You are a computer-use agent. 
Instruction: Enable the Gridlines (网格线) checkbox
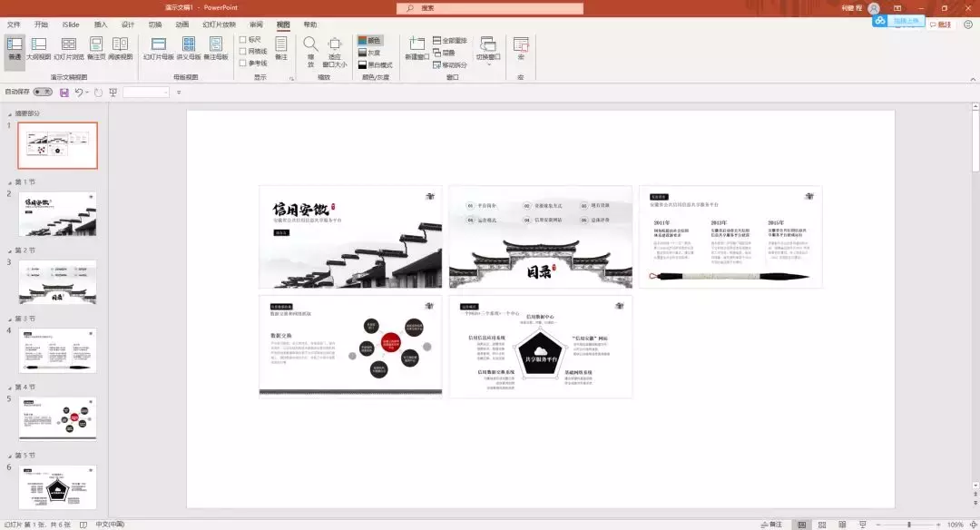pyautogui.click(x=242, y=51)
